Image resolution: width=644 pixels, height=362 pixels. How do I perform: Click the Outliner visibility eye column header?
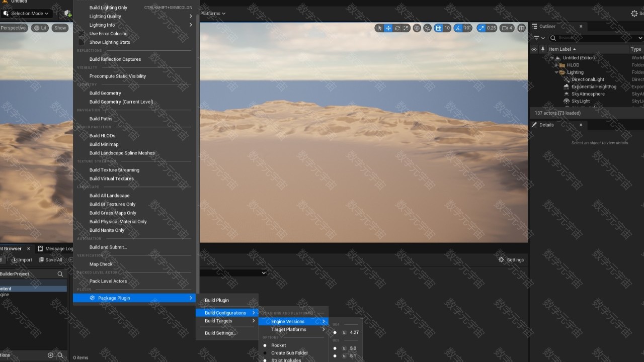click(534, 49)
